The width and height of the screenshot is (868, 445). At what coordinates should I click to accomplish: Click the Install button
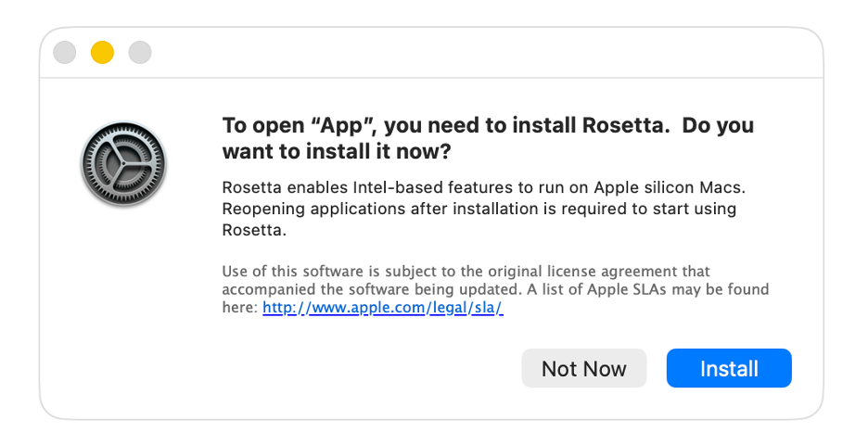729,368
